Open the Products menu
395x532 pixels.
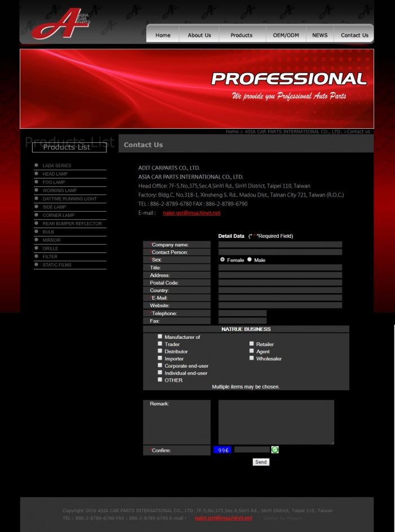pos(242,35)
